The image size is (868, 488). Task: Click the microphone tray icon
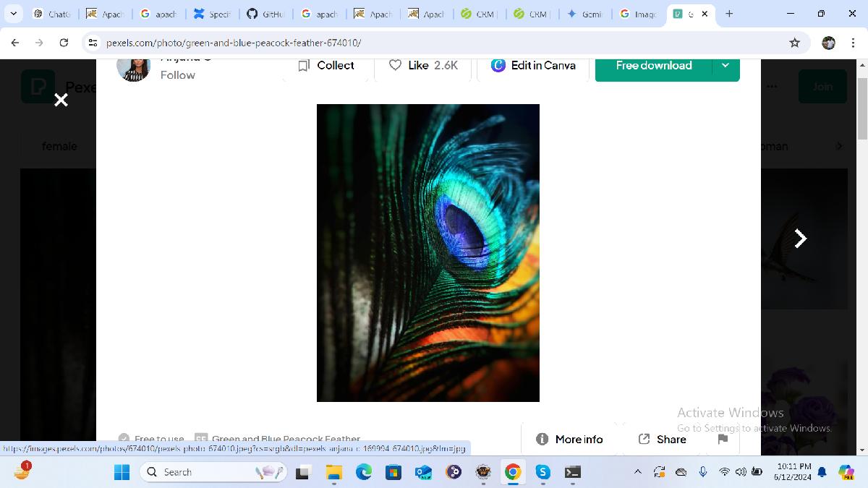[702, 472]
